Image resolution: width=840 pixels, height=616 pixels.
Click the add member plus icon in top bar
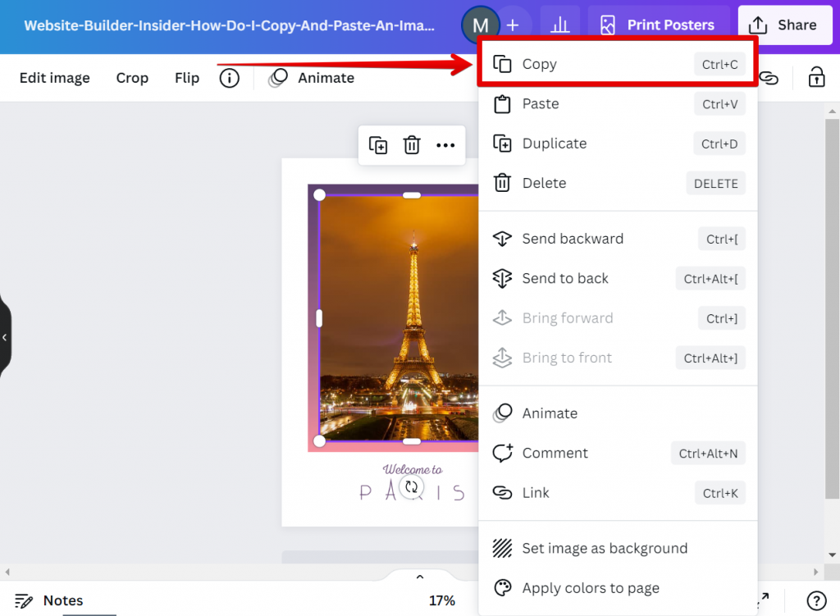(514, 25)
